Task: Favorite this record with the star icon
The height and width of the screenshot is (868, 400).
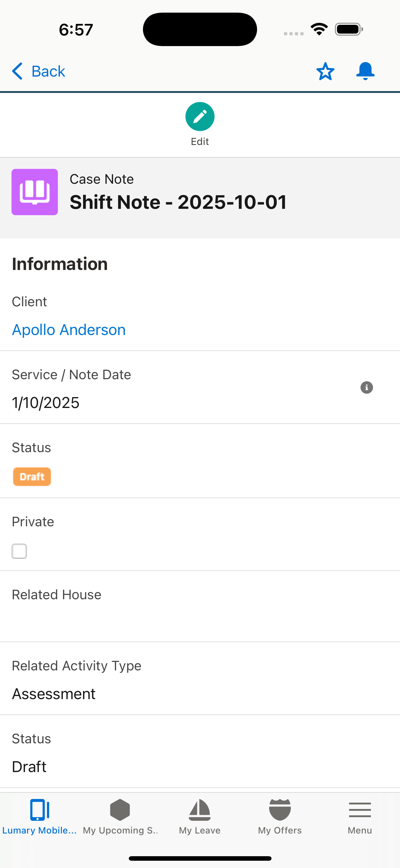Action: pos(325,71)
